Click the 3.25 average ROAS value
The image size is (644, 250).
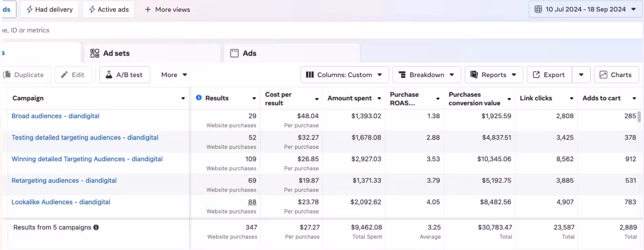click(434, 228)
